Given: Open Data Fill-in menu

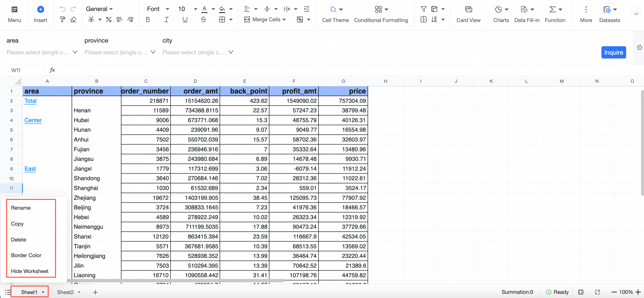Looking at the screenshot, I should coord(527,14).
